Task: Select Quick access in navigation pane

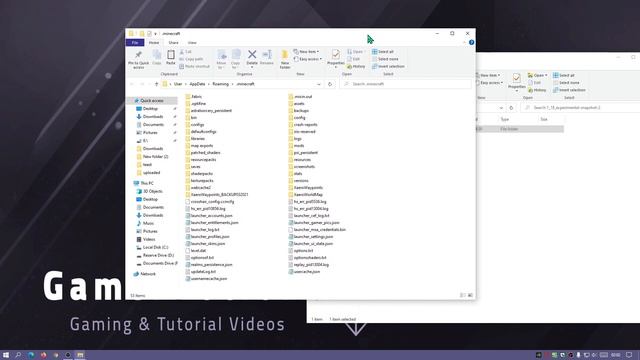Action: [151, 100]
